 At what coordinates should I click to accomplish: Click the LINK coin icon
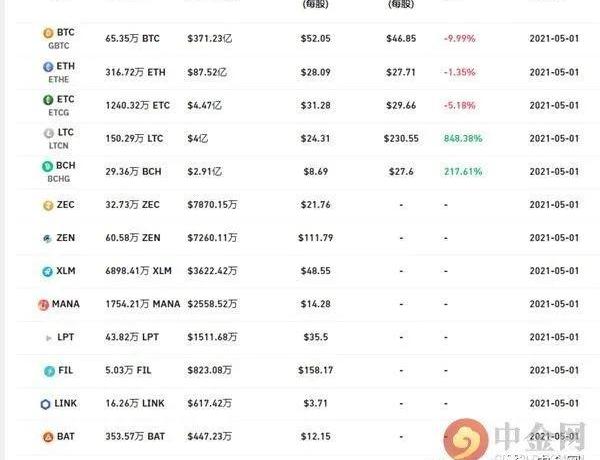click(47, 404)
